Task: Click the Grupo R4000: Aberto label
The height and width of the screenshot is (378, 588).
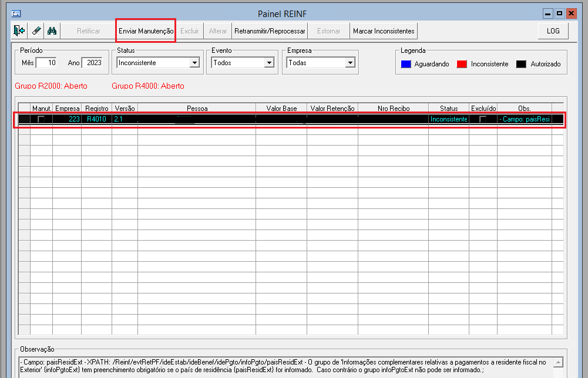Action: (148, 86)
